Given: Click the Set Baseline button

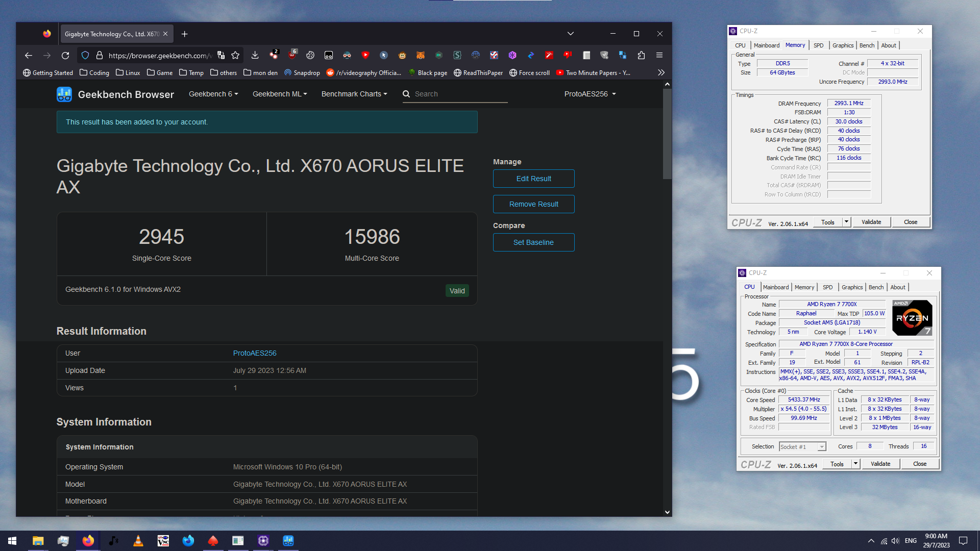Looking at the screenshot, I should 533,242.
